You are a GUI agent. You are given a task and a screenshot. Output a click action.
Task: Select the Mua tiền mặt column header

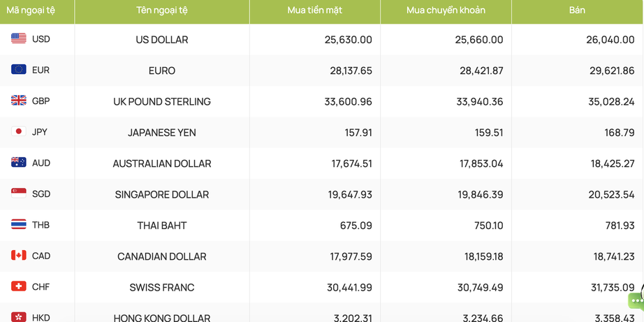(314, 11)
